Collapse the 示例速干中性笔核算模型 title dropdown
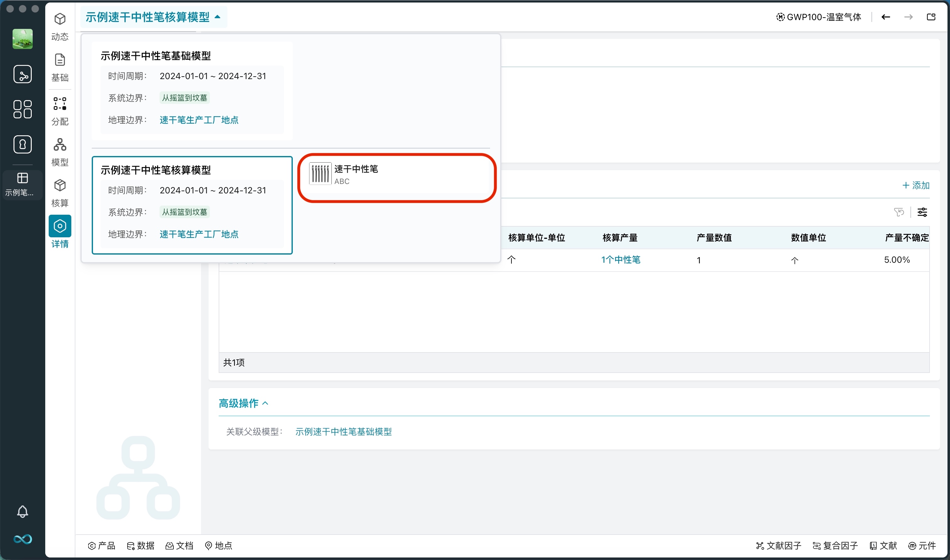 pos(217,17)
